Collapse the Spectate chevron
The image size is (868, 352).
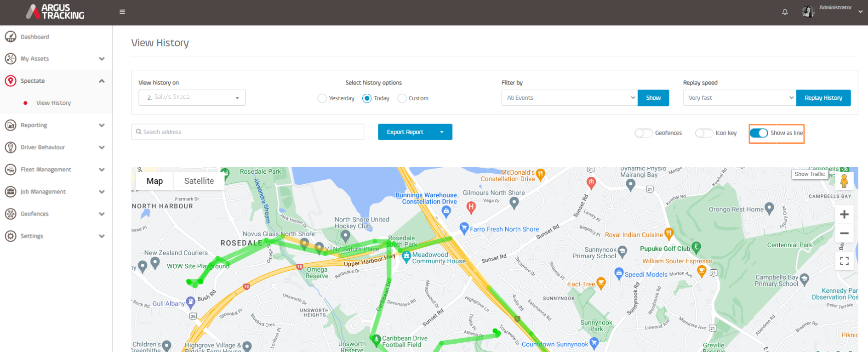[x=102, y=81]
